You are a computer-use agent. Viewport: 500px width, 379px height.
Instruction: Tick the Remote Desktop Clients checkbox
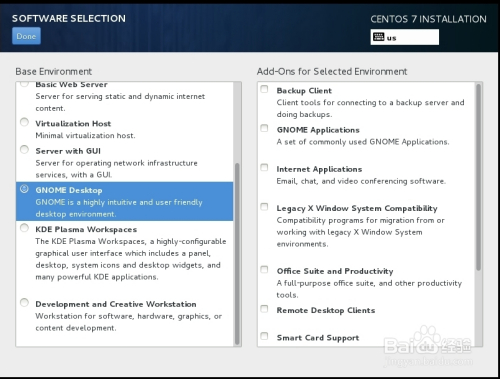click(264, 309)
